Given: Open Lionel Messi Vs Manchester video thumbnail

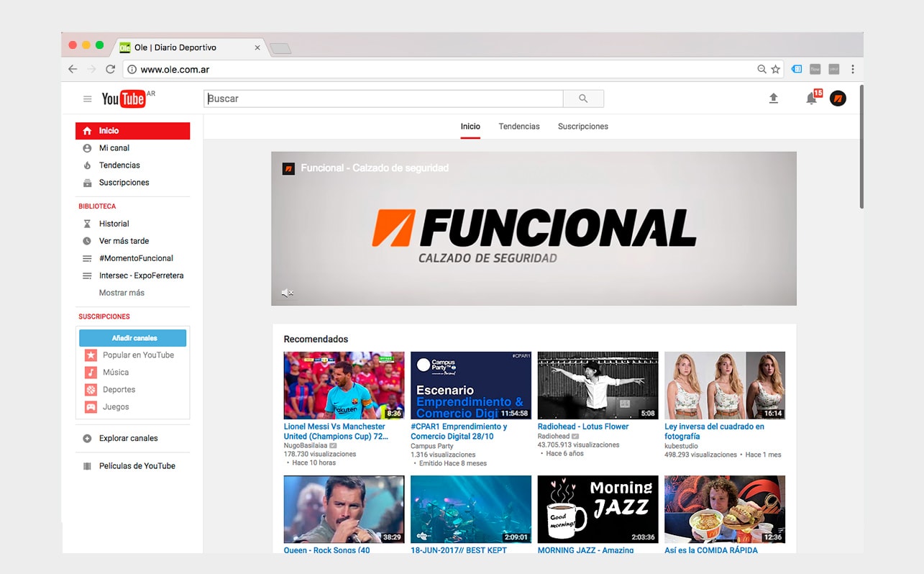Looking at the screenshot, I should 344,386.
